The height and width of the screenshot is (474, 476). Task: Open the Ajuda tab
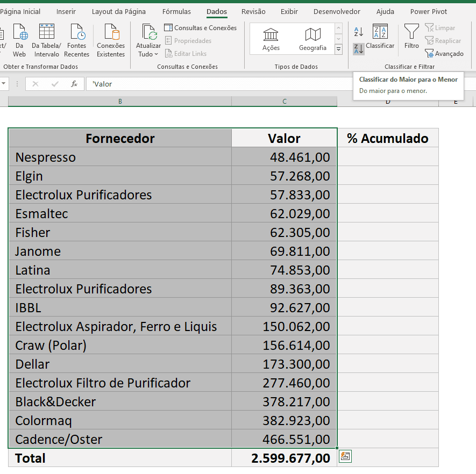pyautogui.click(x=385, y=11)
